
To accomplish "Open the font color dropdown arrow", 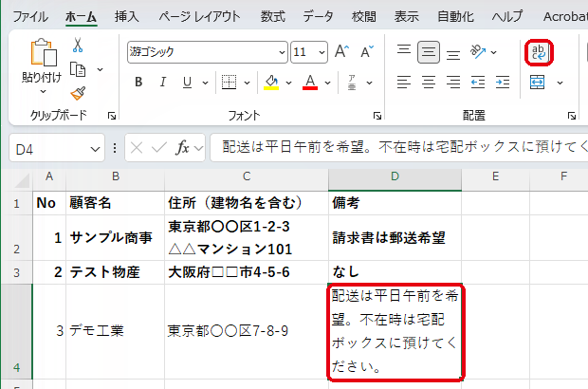I will click(328, 83).
